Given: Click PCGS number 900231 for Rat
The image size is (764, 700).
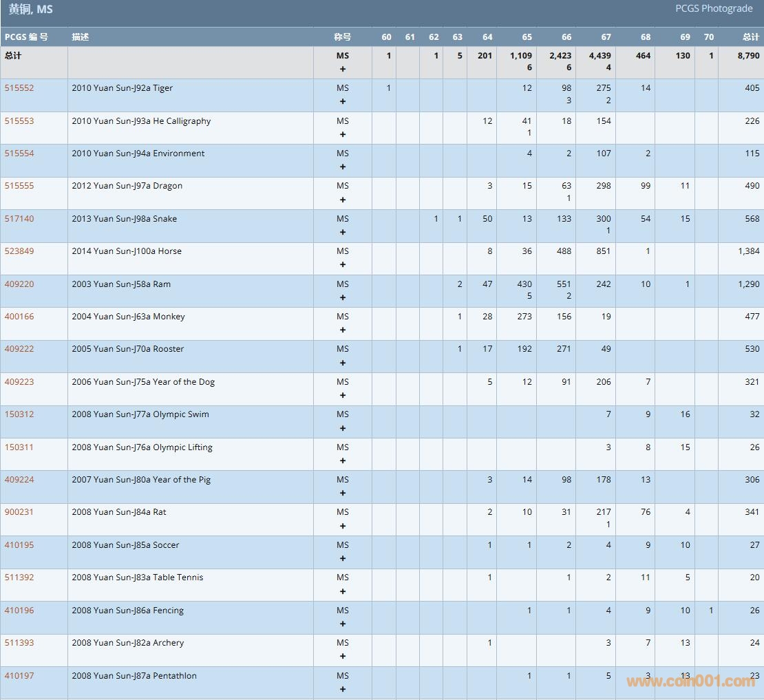Looking at the screenshot, I should [x=19, y=512].
